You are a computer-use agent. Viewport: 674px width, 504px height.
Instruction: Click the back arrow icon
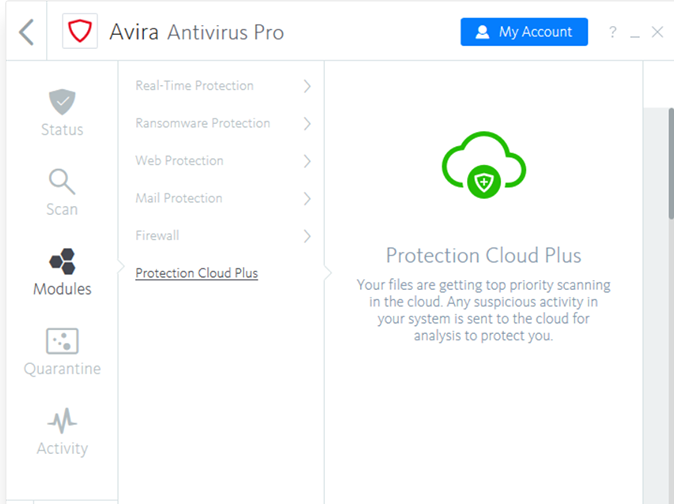tap(26, 32)
